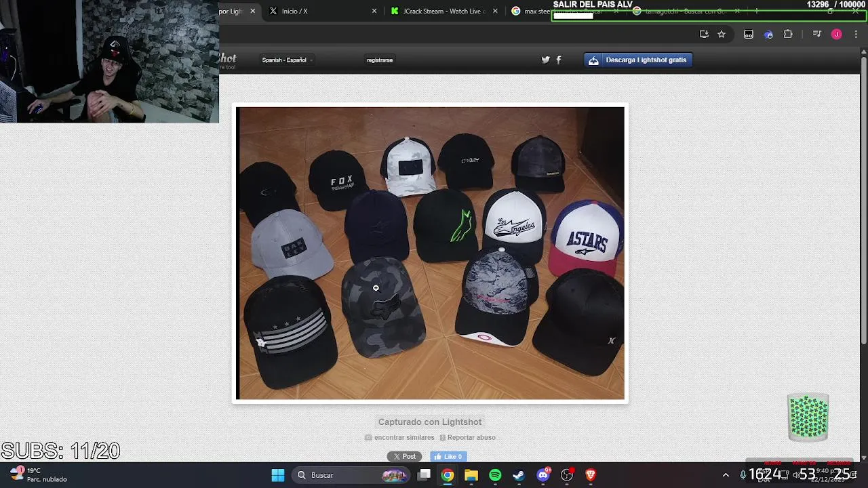The height and width of the screenshot is (488, 868).
Task: Click the Buscar taskbar search box
Action: click(x=352, y=475)
